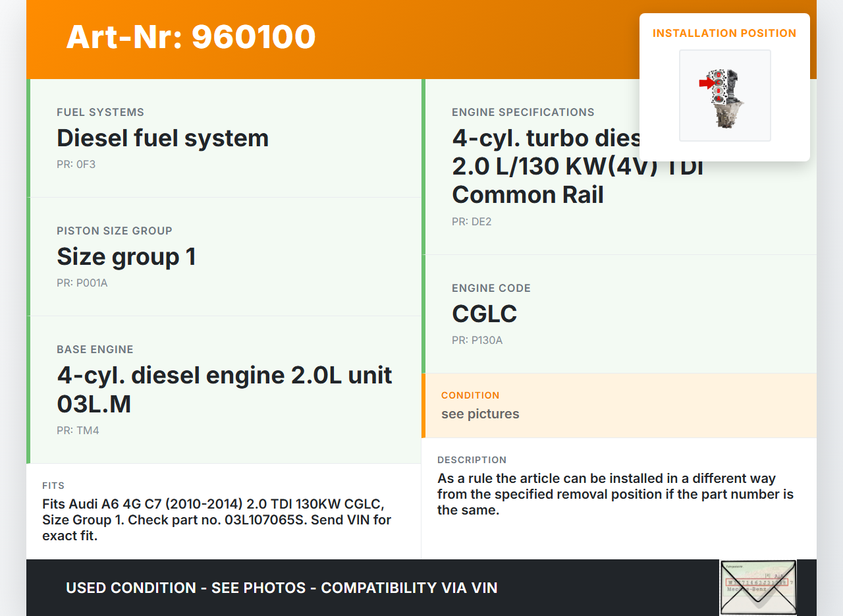Viewport: 843px width, 616px height.
Task: Select the Art-Nr: 960100 heading
Action: [x=191, y=37]
